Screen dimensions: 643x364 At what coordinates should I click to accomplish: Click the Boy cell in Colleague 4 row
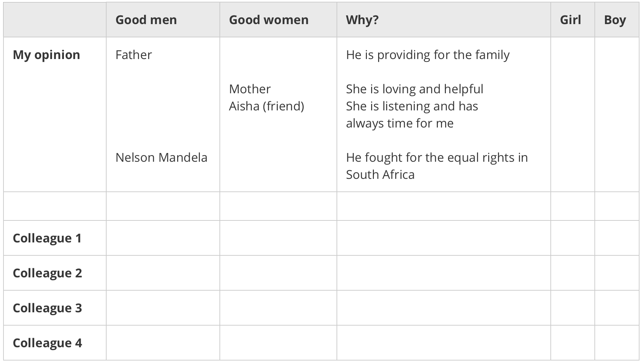pos(617,343)
